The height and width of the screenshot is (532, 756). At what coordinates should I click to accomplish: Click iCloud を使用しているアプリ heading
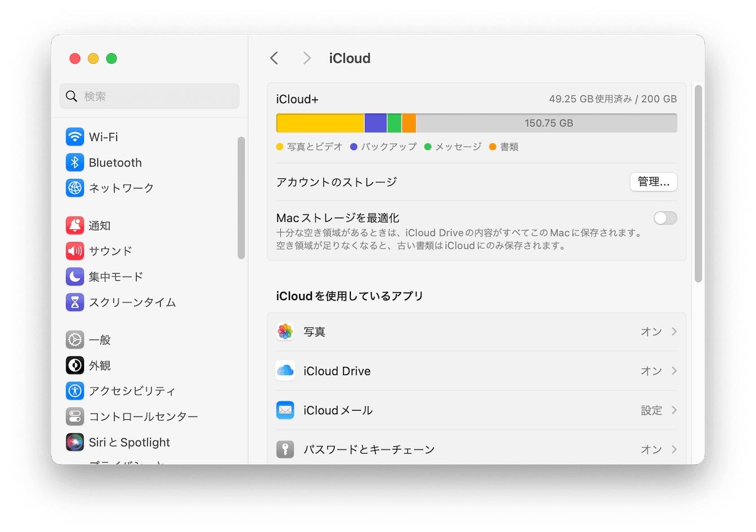[350, 296]
